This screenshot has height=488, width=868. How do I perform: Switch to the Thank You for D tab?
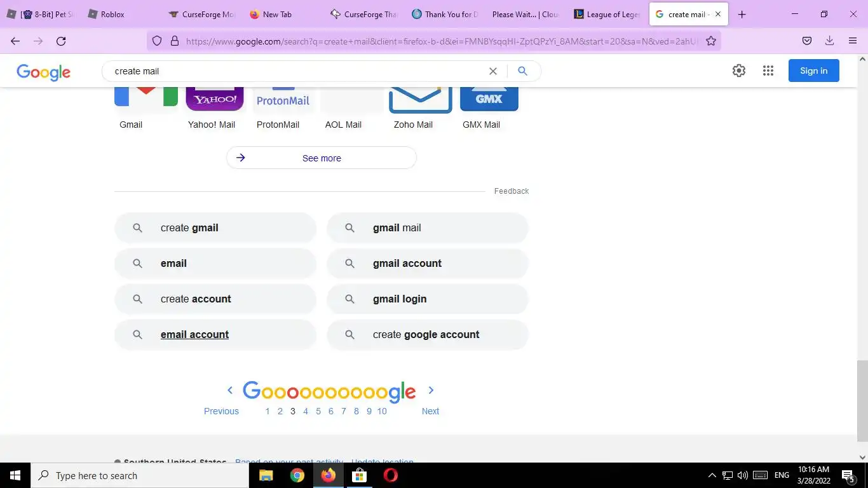(445, 14)
